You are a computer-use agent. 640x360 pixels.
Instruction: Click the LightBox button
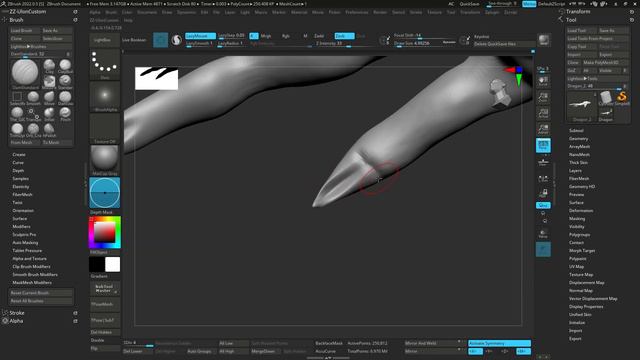104,40
